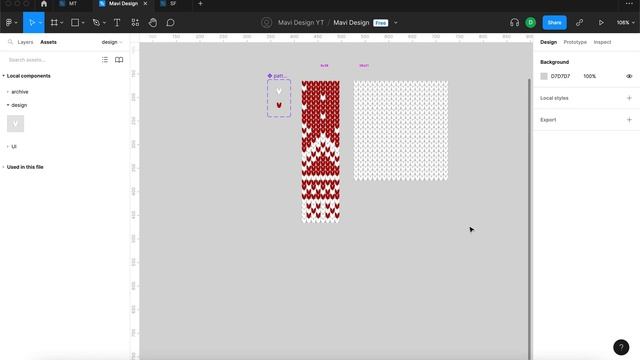
Task: Expand Used in this file section
Action: pyautogui.click(x=4, y=167)
